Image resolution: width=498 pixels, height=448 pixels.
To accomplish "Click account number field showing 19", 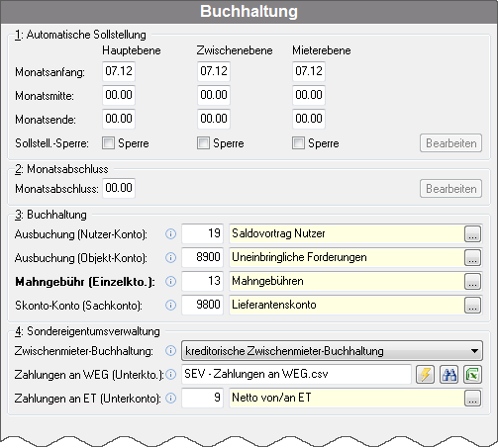I will 203,234.
